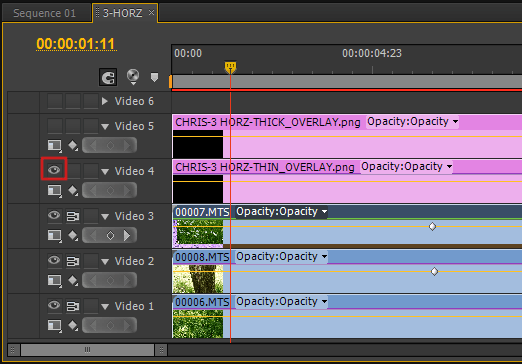Image resolution: width=522 pixels, height=364 pixels.
Task: Go to previous keyframe on Video 2
Action: coord(93,280)
